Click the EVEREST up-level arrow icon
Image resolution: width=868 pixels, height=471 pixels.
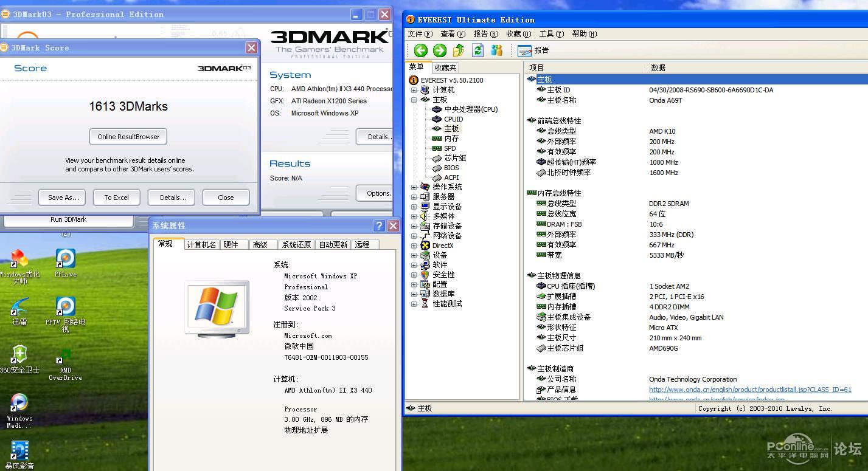459,50
